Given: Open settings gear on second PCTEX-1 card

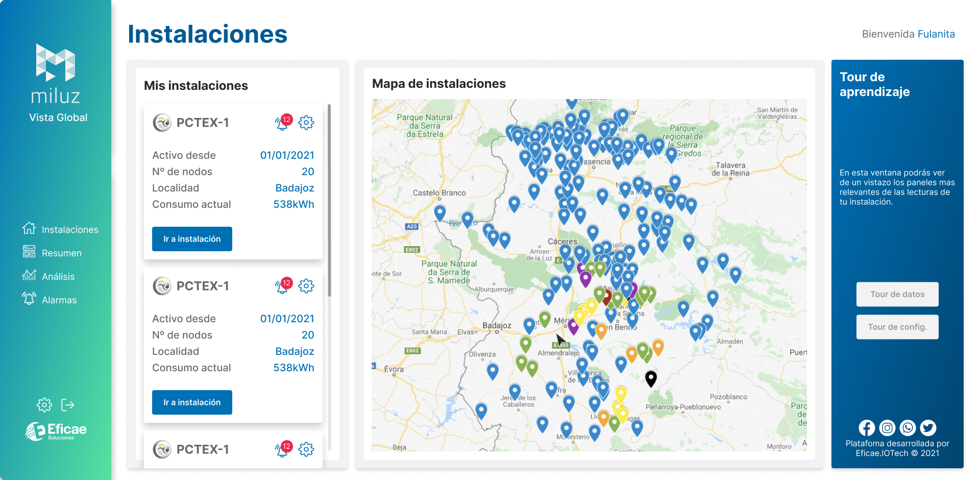Looking at the screenshot, I should (x=306, y=286).
